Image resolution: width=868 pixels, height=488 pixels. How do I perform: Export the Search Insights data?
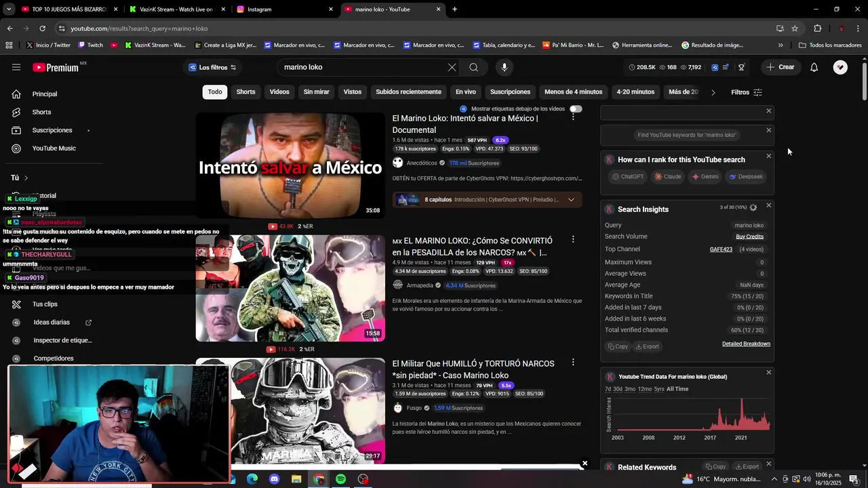pos(647,346)
